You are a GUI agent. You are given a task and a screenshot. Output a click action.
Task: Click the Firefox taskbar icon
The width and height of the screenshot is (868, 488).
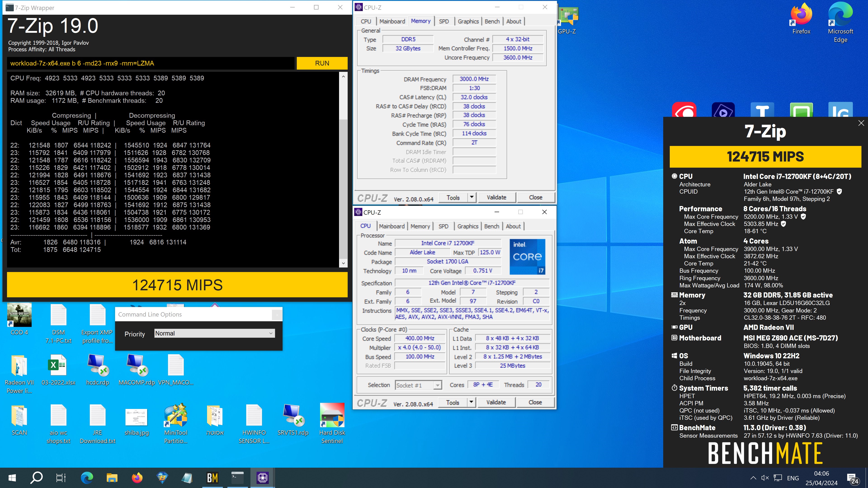pyautogui.click(x=137, y=478)
